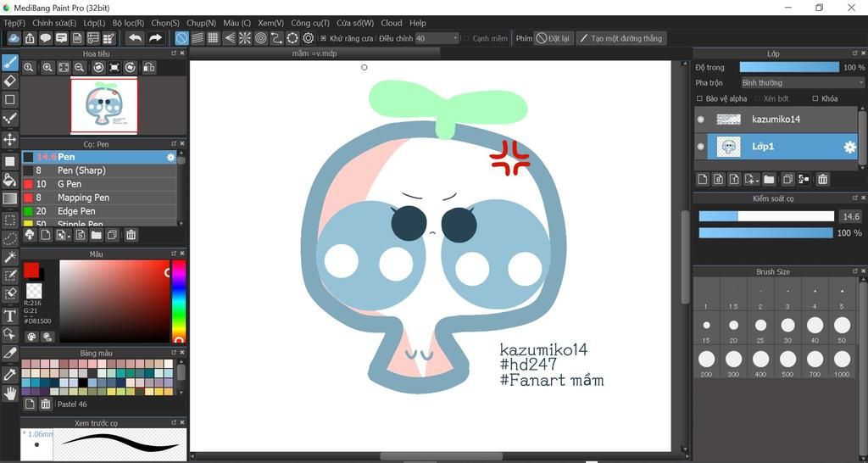
Task: Enable the concentric circle snap guide
Action: 261,38
